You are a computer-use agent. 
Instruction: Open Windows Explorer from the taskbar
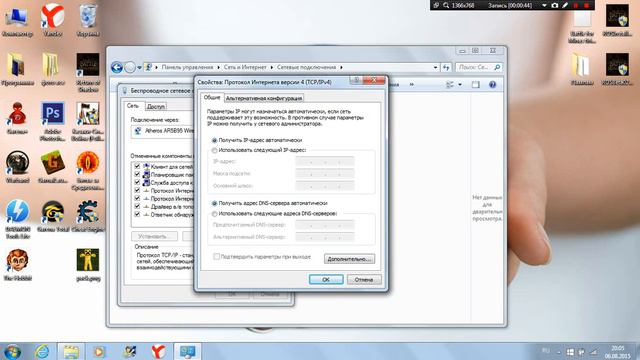click(x=71, y=351)
